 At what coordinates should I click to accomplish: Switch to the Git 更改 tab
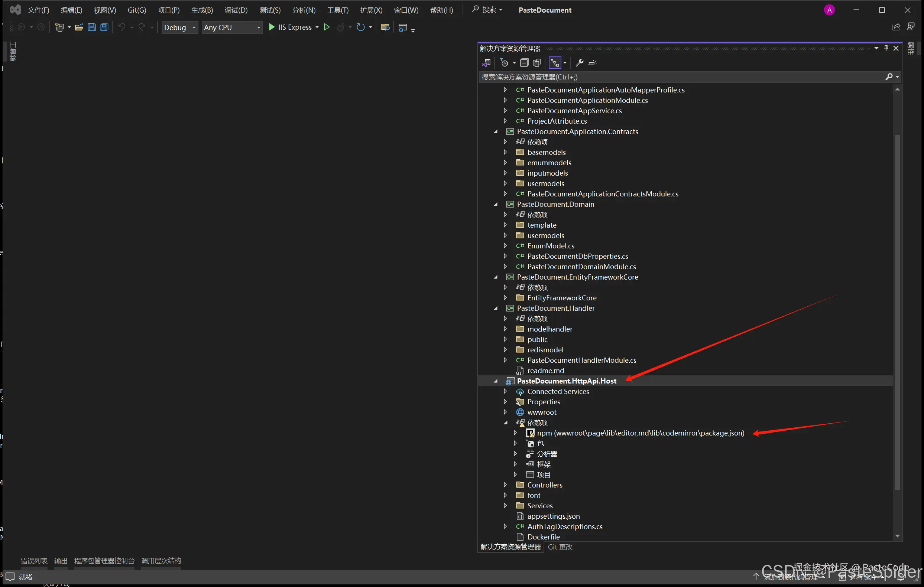(560, 547)
